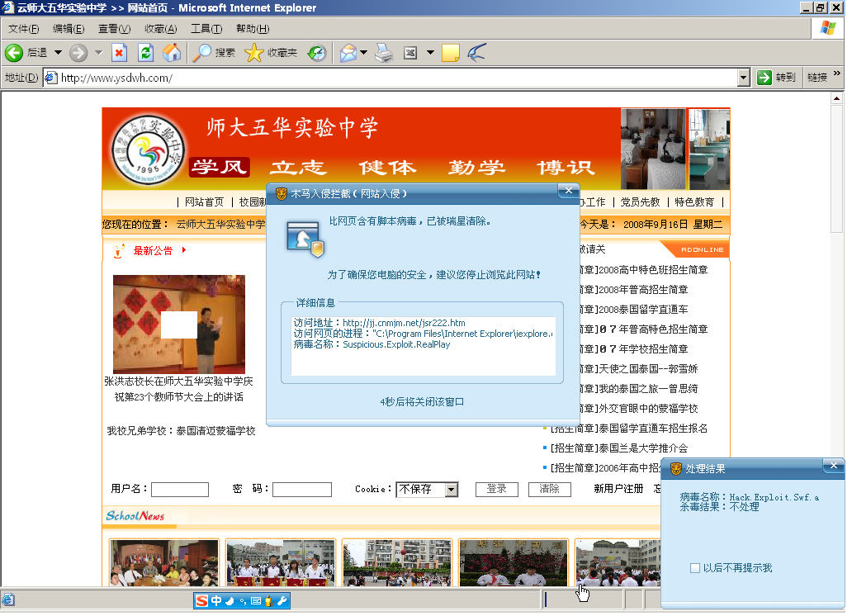The height and width of the screenshot is (616, 852).
Task: Click the page icon in address bar
Action: point(51,78)
